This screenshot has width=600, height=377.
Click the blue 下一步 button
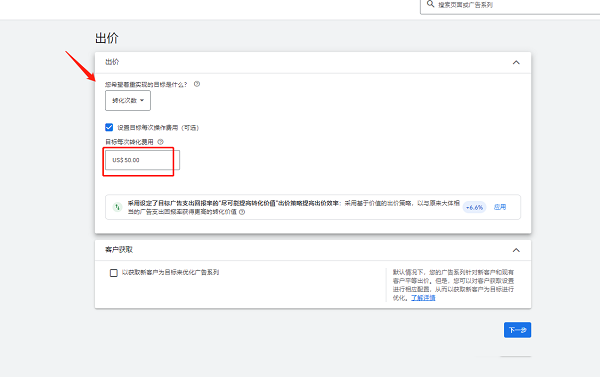click(517, 330)
